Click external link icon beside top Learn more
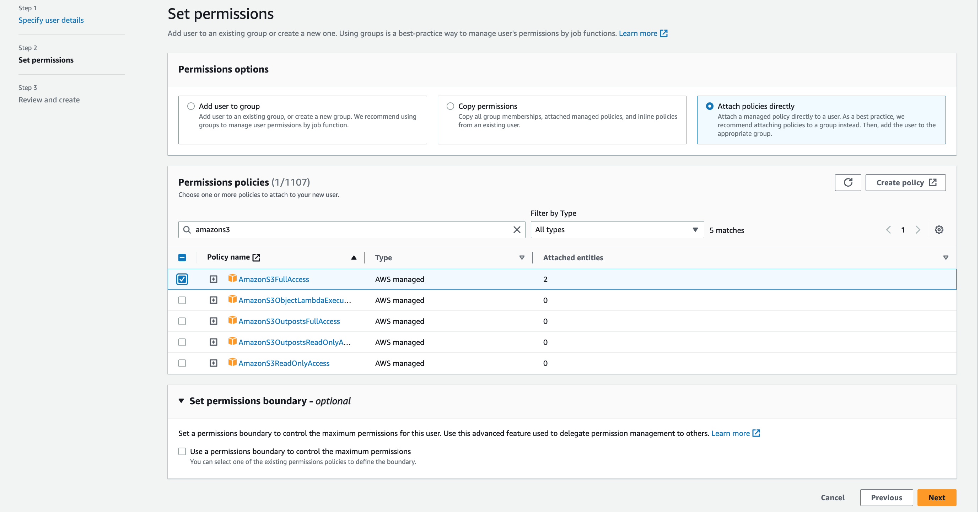 coord(663,33)
